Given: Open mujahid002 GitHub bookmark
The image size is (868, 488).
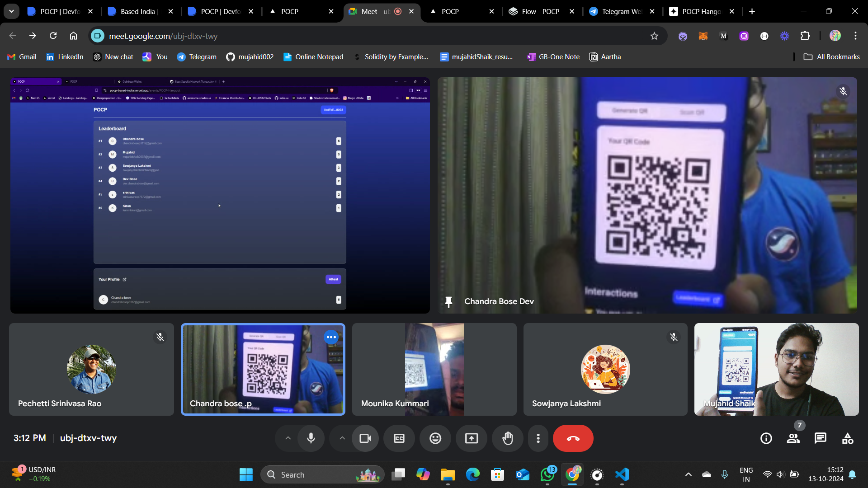Looking at the screenshot, I should [x=250, y=57].
